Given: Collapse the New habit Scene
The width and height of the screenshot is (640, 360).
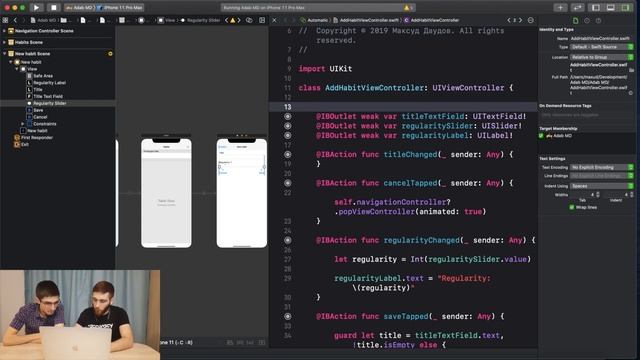Looking at the screenshot, I should point(4,53).
